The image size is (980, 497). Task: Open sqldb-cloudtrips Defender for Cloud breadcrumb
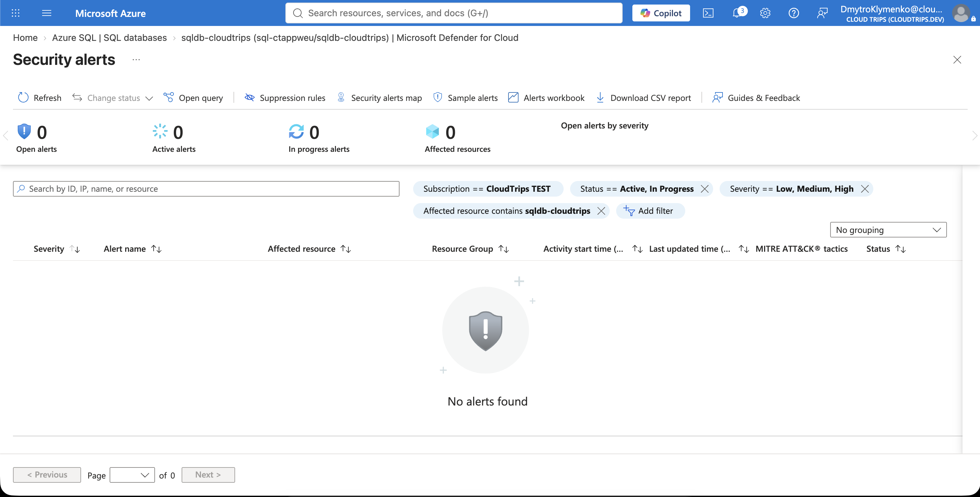[350, 38]
